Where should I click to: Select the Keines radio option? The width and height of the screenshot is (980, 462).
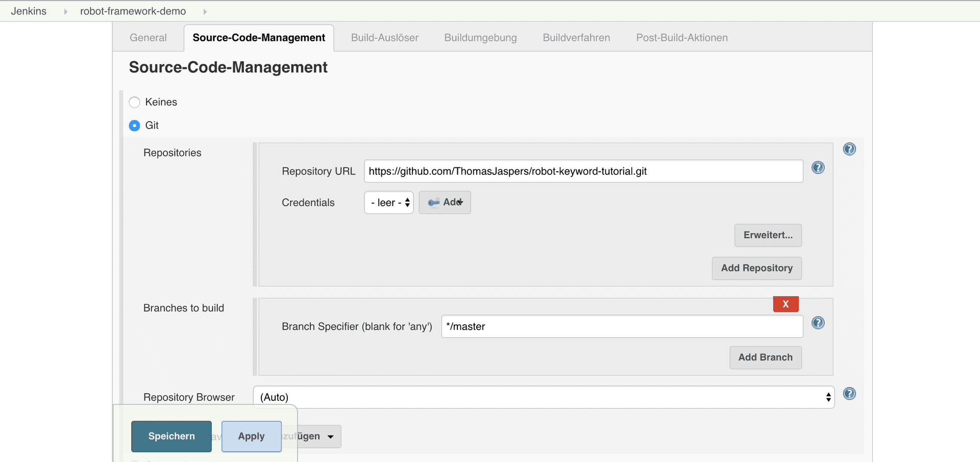coord(135,102)
